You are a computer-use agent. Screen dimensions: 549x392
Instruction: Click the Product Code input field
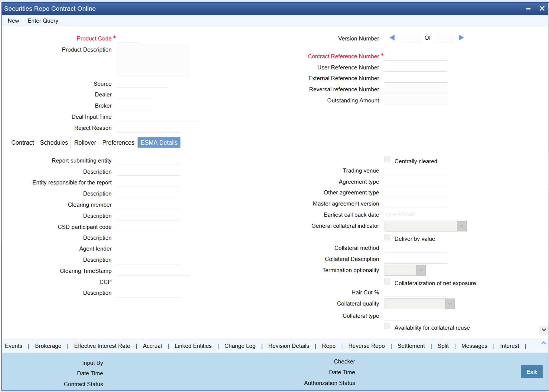(128, 39)
